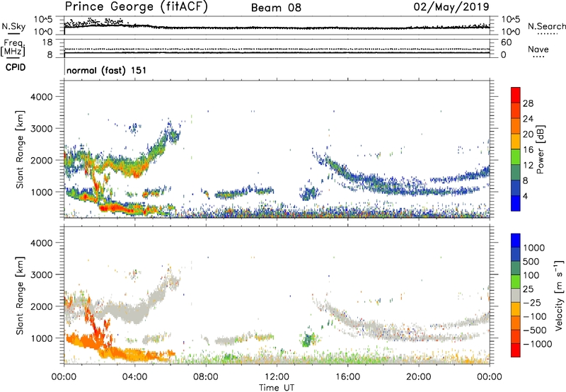Click the "28" label on power color bar
The image size is (566, 392).
pos(528,103)
